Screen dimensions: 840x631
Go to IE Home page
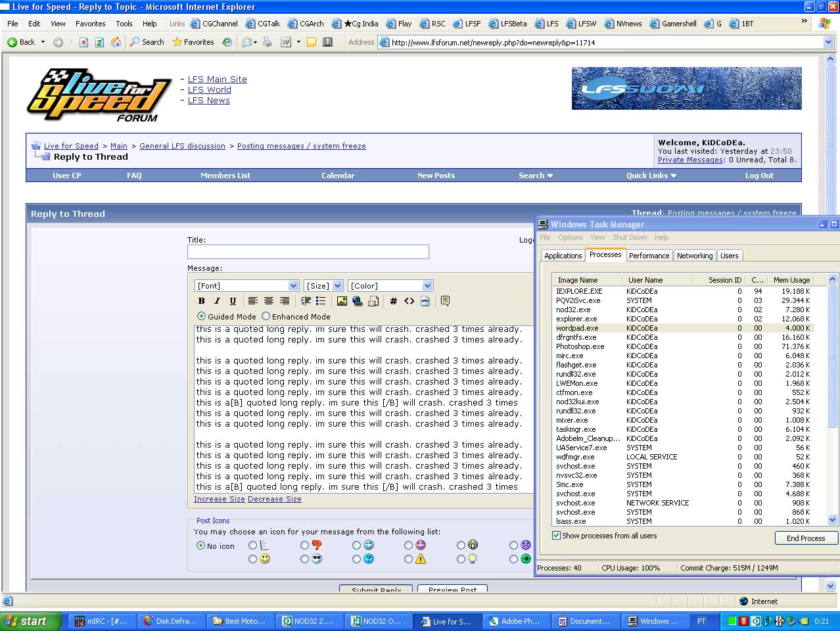[116, 42]
